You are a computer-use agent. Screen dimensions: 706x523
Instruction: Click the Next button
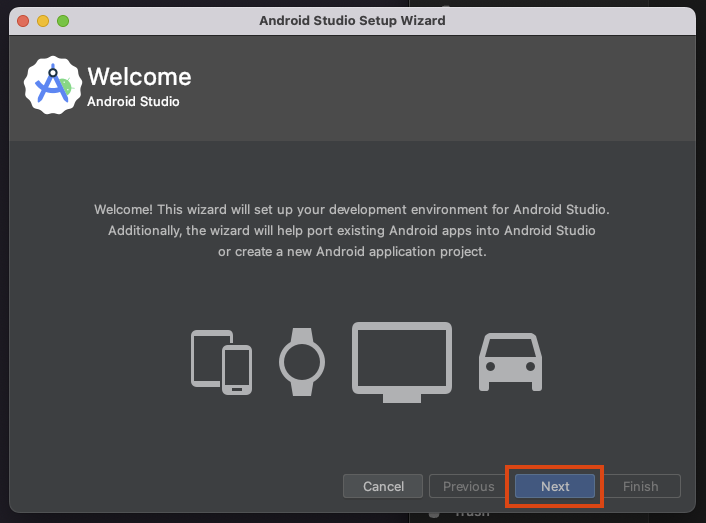click(555, 486)
